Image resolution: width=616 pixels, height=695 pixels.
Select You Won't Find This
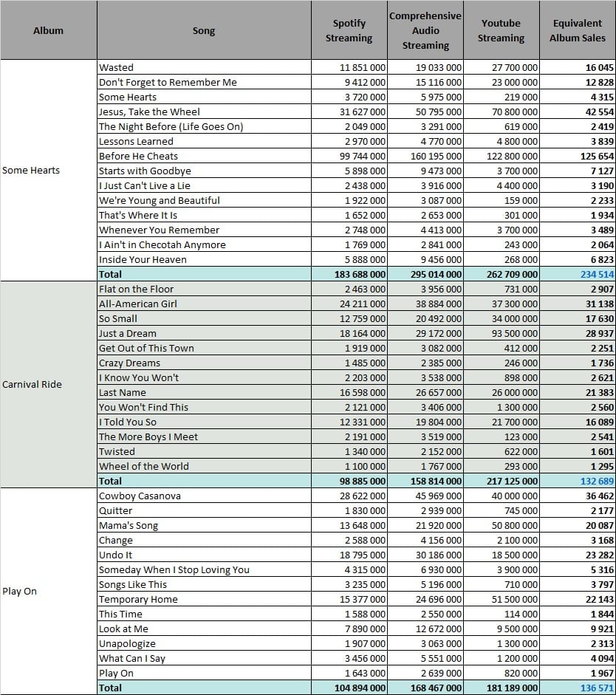coord(204,407)
